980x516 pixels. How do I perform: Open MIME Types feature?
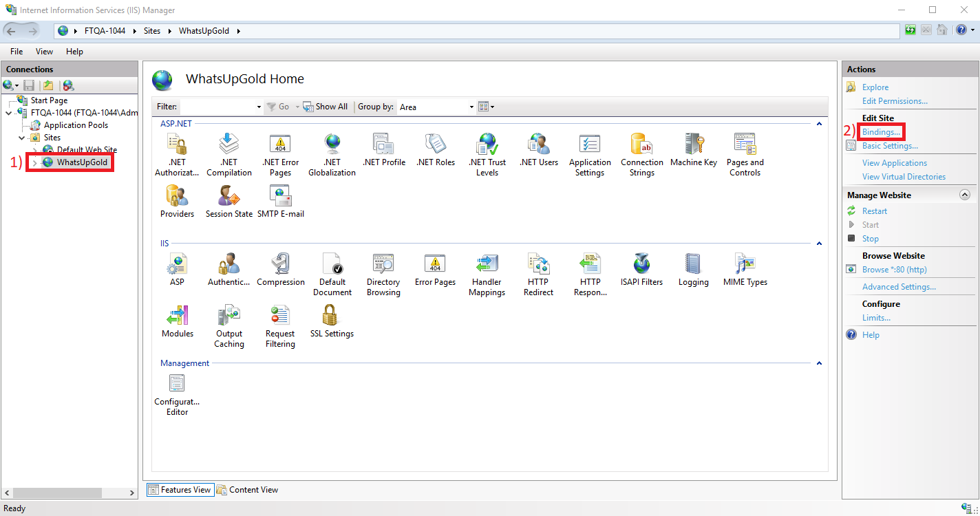(745, 270)
